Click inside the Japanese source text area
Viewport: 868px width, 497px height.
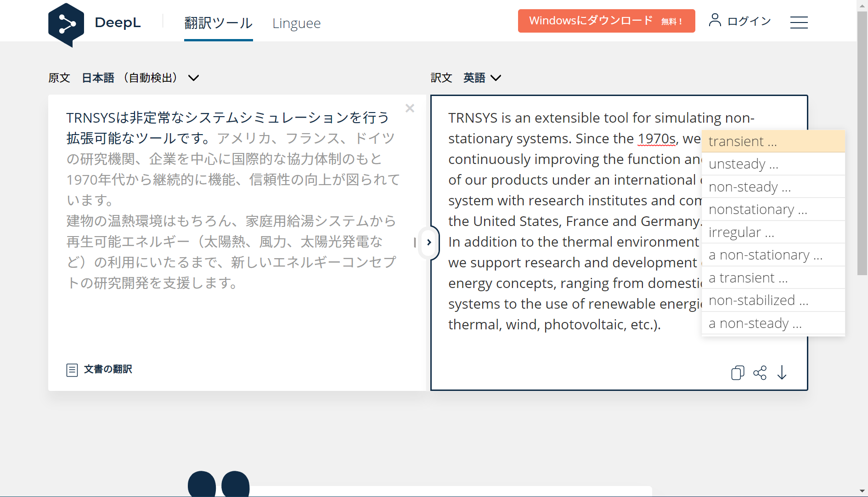233,200
